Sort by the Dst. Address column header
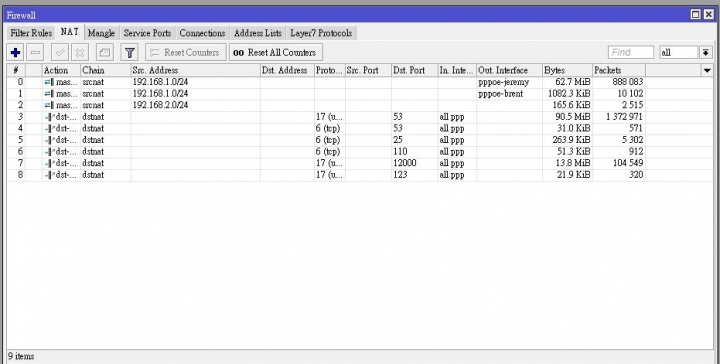The height and width of the screenshot is (364, 720). point(287,70)
